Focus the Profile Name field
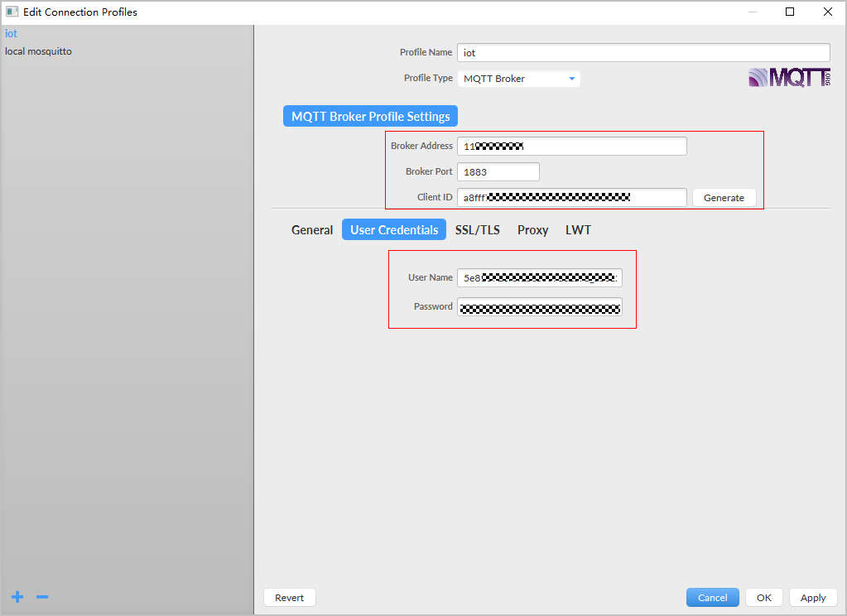The width and height of the screenshot is (847, 616). click(643, 52)
